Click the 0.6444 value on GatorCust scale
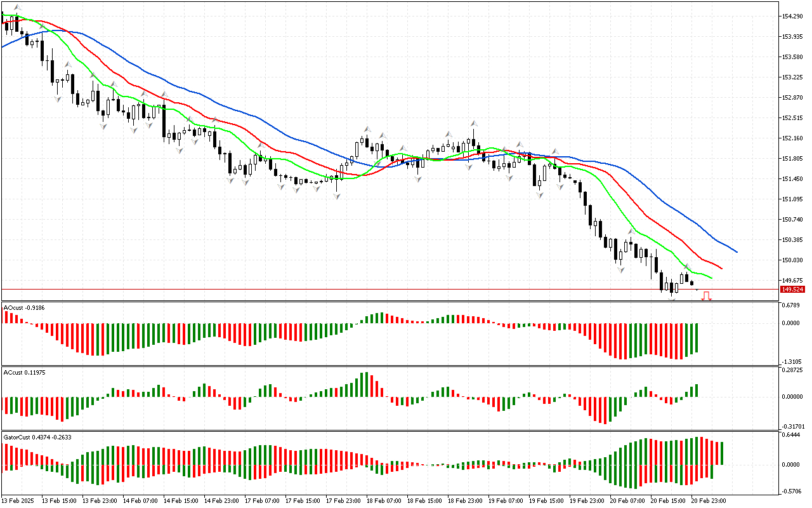The width and height of the screenshot is (812, 508). click(x=791, y=435)
